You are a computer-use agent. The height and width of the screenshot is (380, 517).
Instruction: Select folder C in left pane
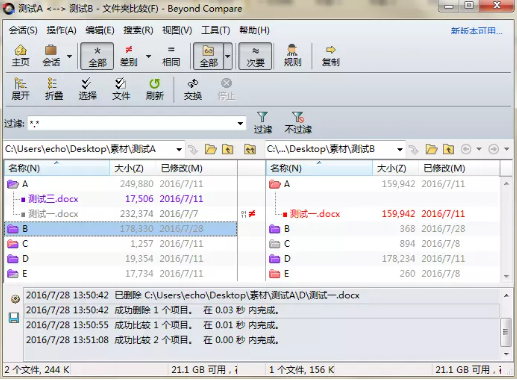point(121,244)
